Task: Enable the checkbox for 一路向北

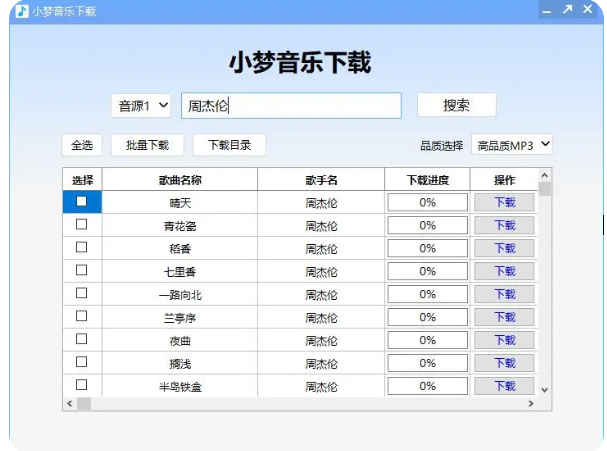Action: coord(82,293)
